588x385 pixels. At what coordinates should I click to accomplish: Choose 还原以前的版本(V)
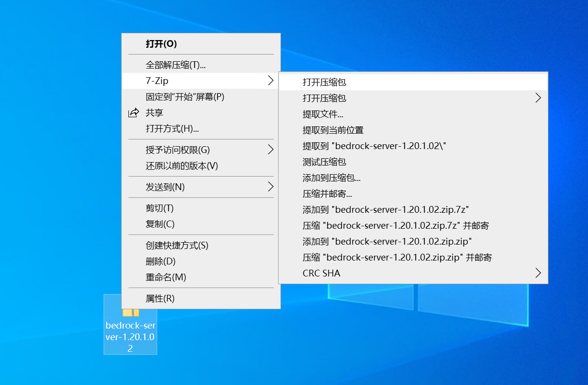click(182, 166)
